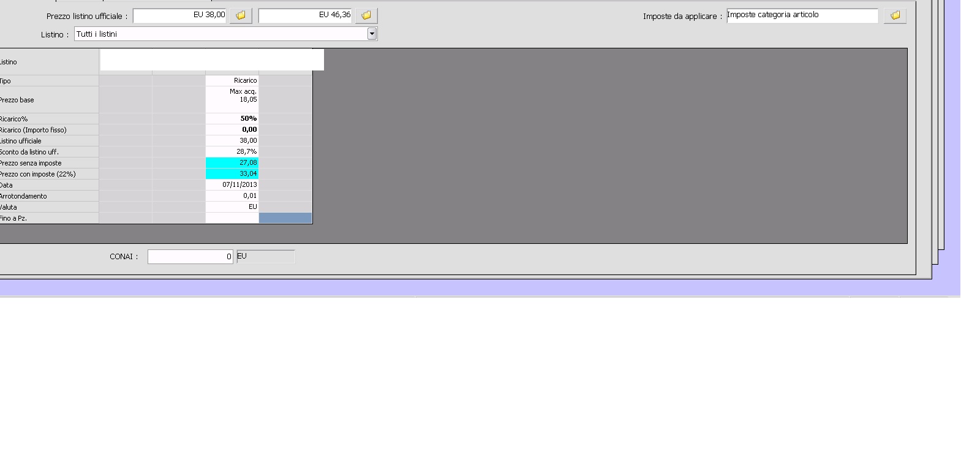Select the 50% Ricarico% cell

232,119
